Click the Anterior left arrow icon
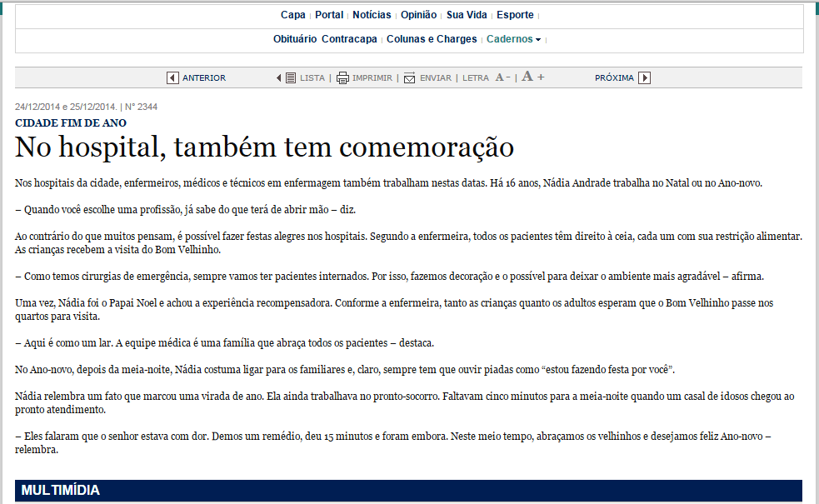The width and height of the screenshot is (819, 504). tap(172, 77)
